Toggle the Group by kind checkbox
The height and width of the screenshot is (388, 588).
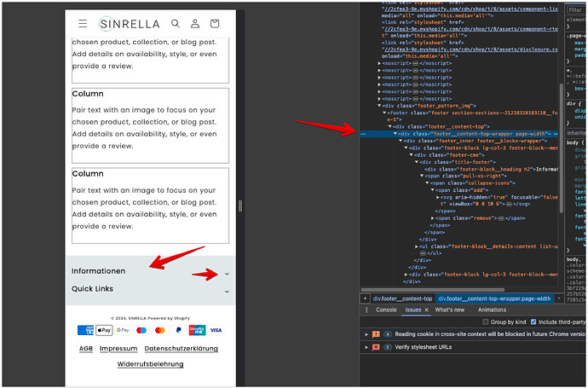[x=486, y=322]
